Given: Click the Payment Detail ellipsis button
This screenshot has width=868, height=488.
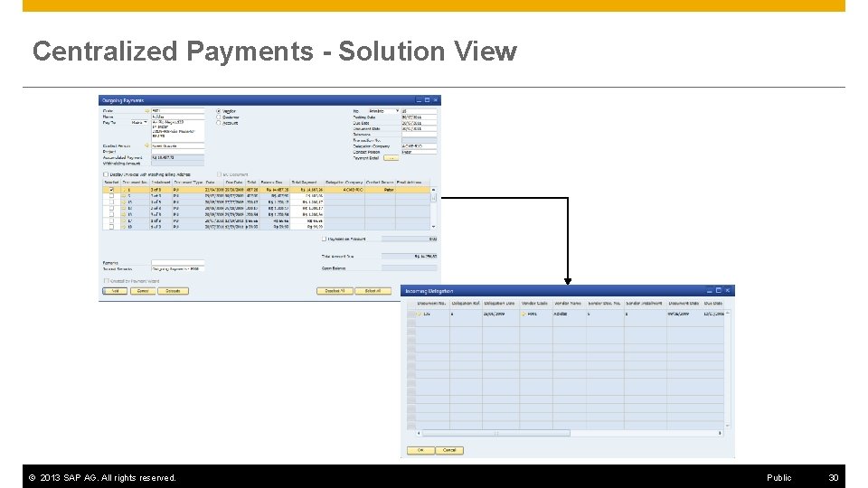Looking at the screenshot, I should [x=391, y=158].
